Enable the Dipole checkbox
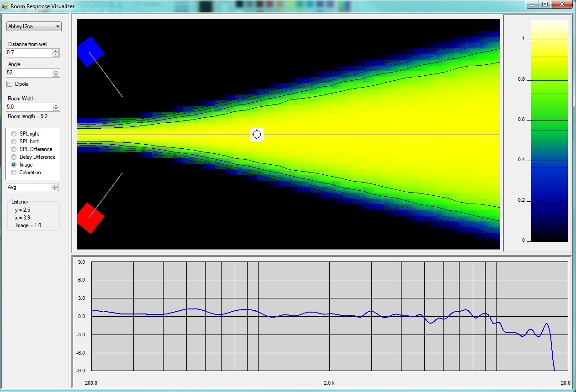Image resolution: width=576 pixels, height=392 pixels. (10, 84)
